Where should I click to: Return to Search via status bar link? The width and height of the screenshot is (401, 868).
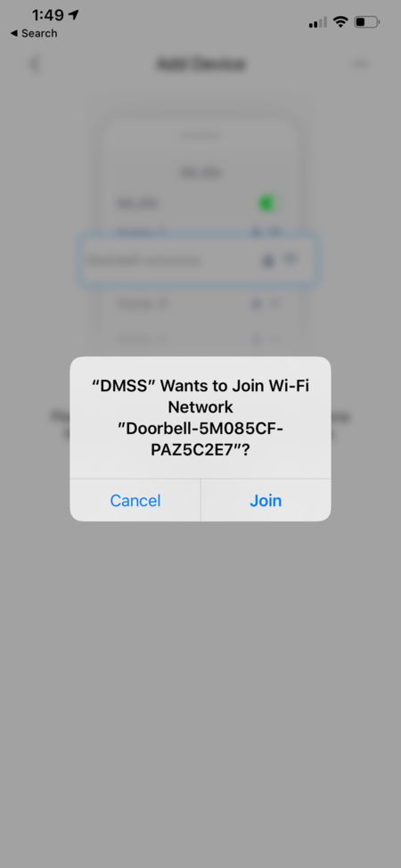(34, 33)
